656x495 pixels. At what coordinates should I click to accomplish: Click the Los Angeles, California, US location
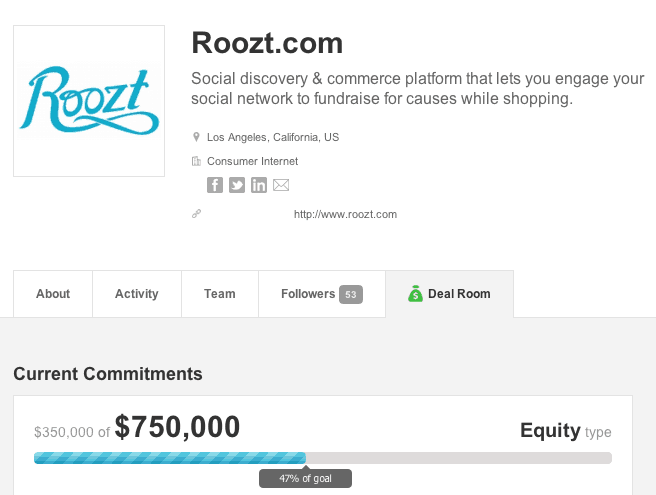[273, 137]
